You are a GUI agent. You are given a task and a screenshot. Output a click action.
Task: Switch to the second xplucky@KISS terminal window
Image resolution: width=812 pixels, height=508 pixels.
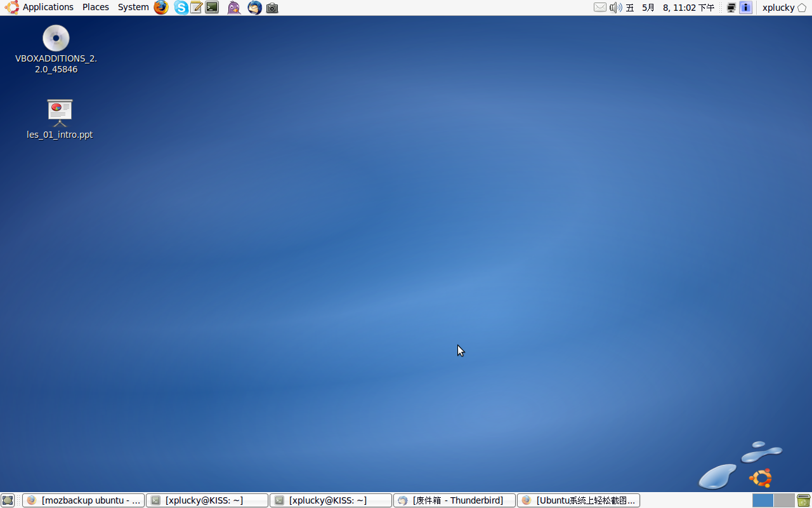pyautogui.click(x=331, y=500)
